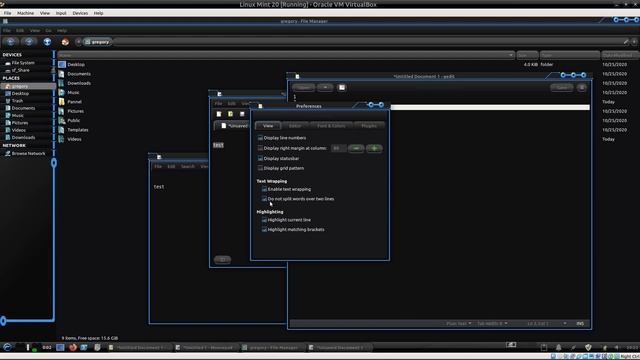Toggle Highlight current line checkbox
640x360 pixels.
point(264,220)
